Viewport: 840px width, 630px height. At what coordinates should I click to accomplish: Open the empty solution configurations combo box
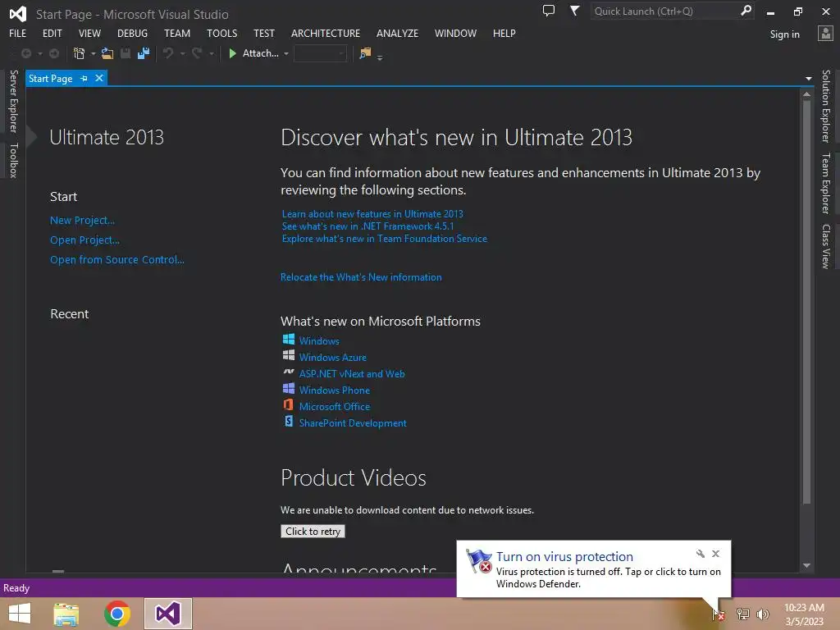(x=320, y=53)
